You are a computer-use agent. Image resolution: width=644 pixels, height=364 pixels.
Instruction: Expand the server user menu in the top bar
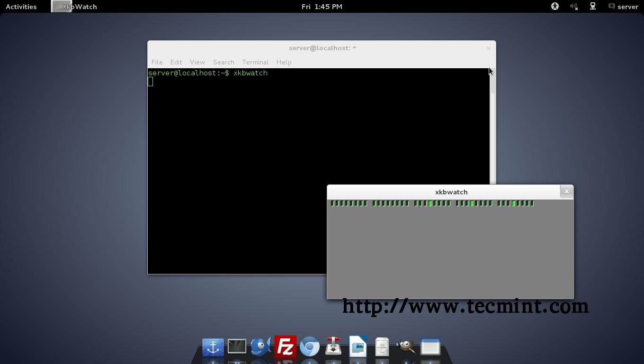pos(623,7)
